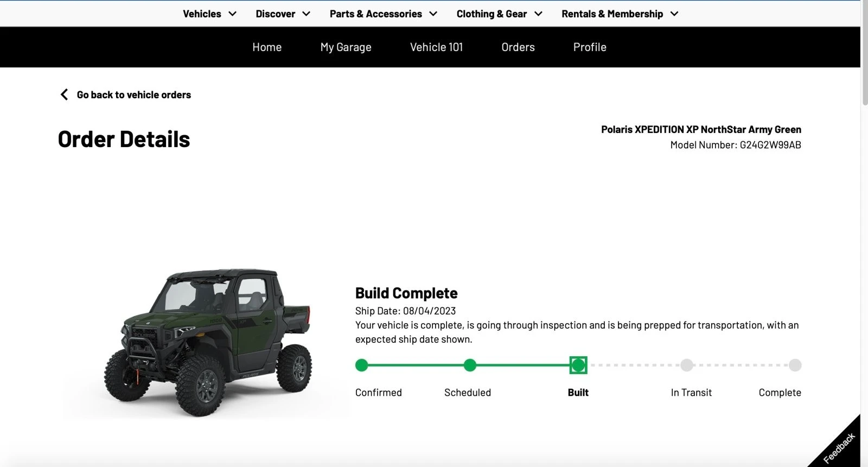The height and width of the screenshot is (467, 868).
Task: Switch to Vehicle 101 tab
Action: tap(436, 47)
